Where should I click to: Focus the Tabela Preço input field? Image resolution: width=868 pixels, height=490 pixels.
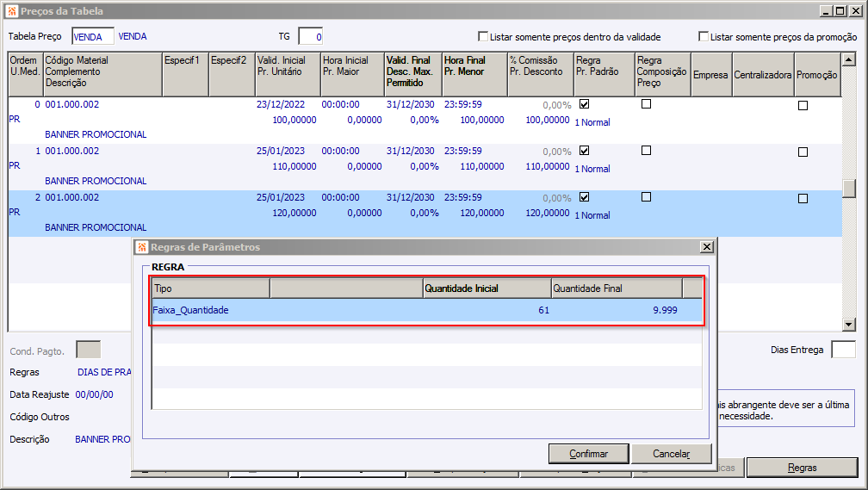coord(93,37)
